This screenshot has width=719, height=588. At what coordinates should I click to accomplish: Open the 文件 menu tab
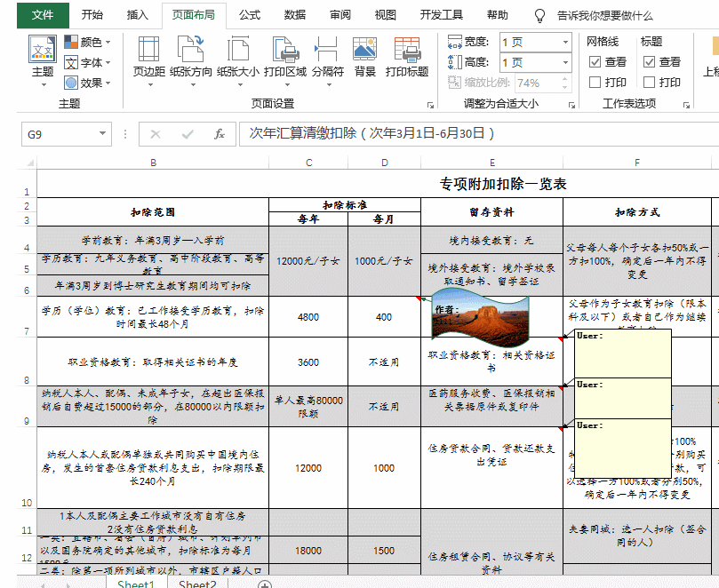[42, 15]
